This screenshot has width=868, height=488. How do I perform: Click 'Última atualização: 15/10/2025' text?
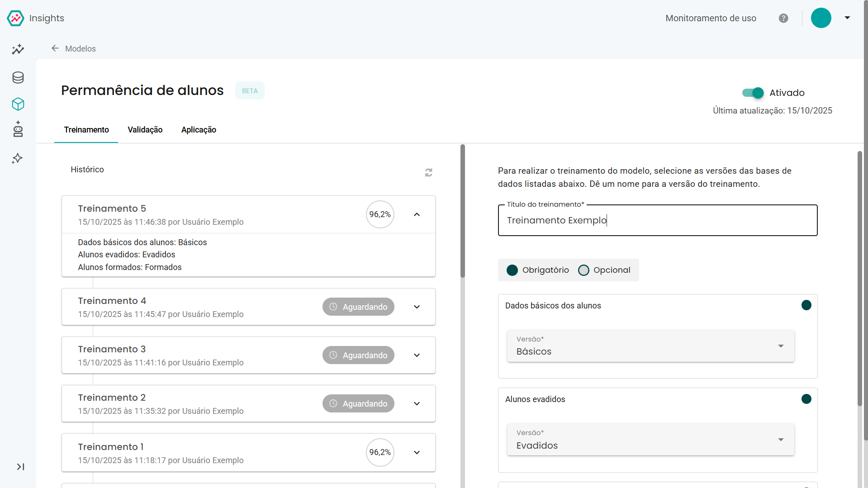[773, 110]
